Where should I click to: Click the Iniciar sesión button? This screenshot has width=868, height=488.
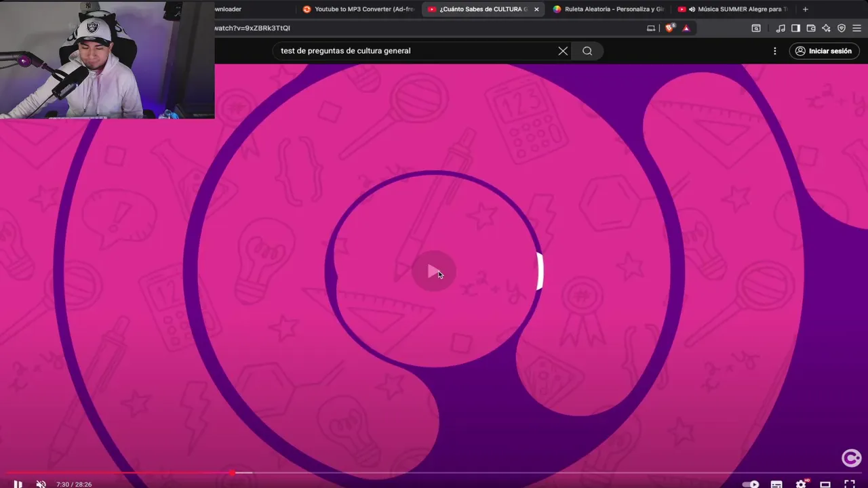pos(823,51)
